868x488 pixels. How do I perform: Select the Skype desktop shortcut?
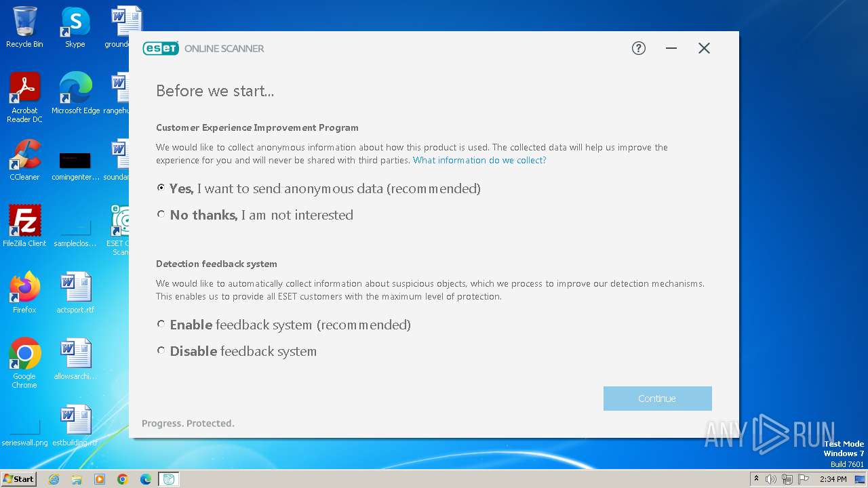(x=75, y=27)
